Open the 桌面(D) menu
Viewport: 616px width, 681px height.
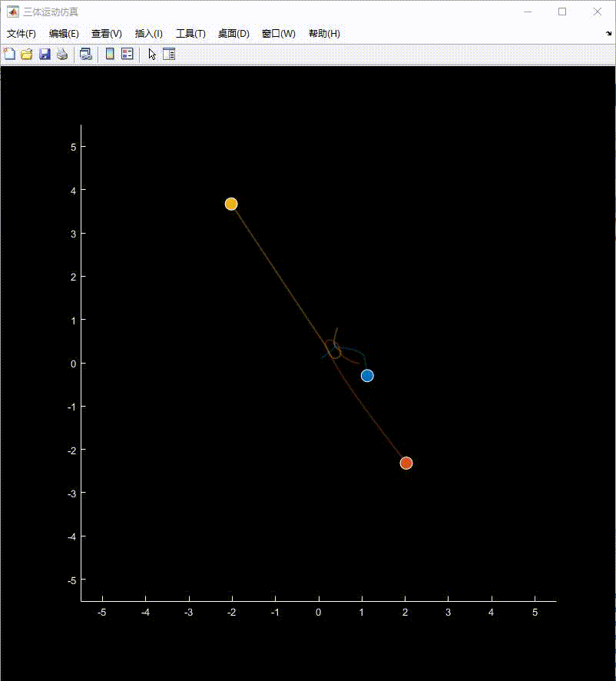coord(233,34)
